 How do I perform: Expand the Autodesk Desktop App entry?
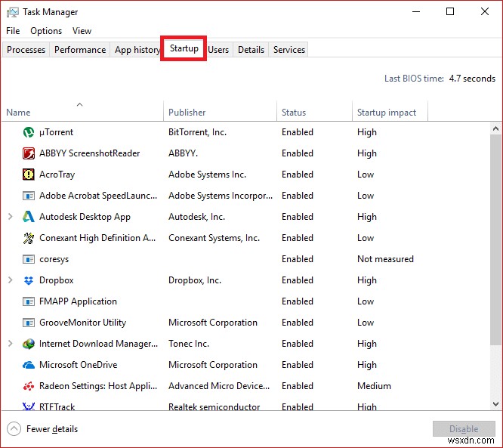[x=11, y=217]
